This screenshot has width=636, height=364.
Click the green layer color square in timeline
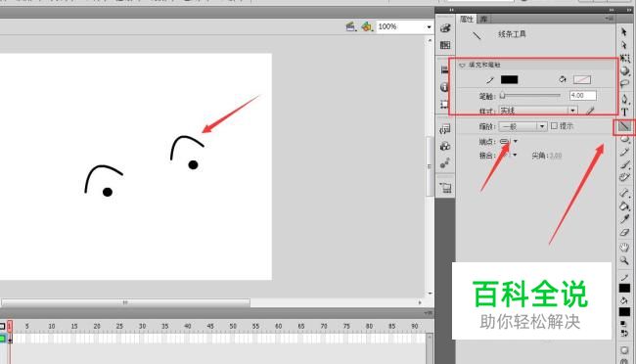click(2, 338)
